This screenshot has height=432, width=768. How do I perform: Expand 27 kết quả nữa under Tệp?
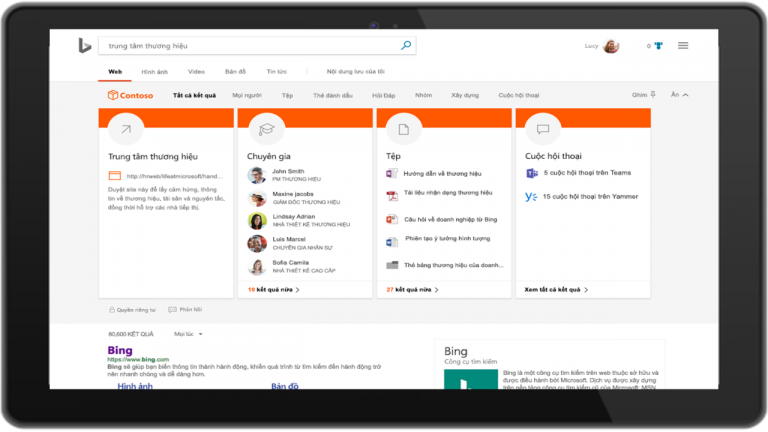pos(412,289)
